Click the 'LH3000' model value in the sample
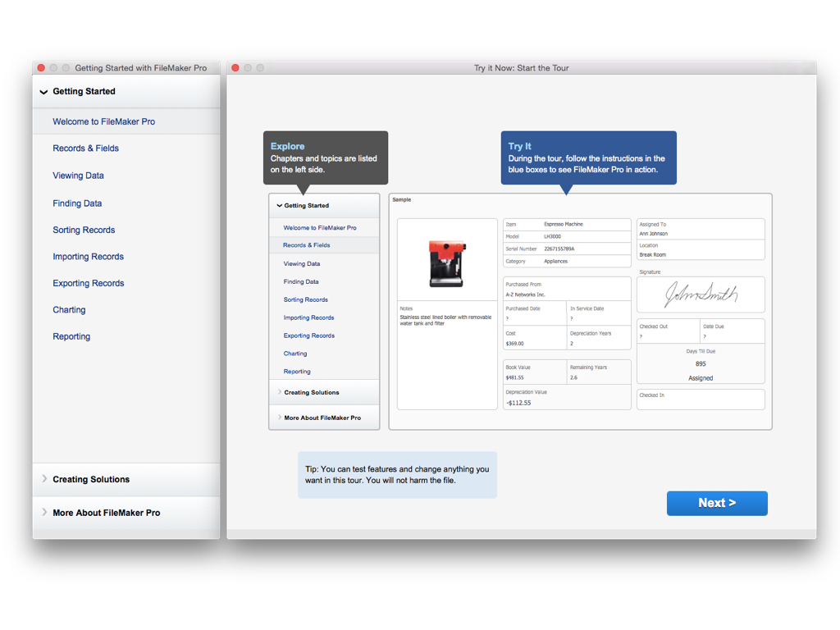The height and width of the screenshot is (630, 840). point(552,236)
